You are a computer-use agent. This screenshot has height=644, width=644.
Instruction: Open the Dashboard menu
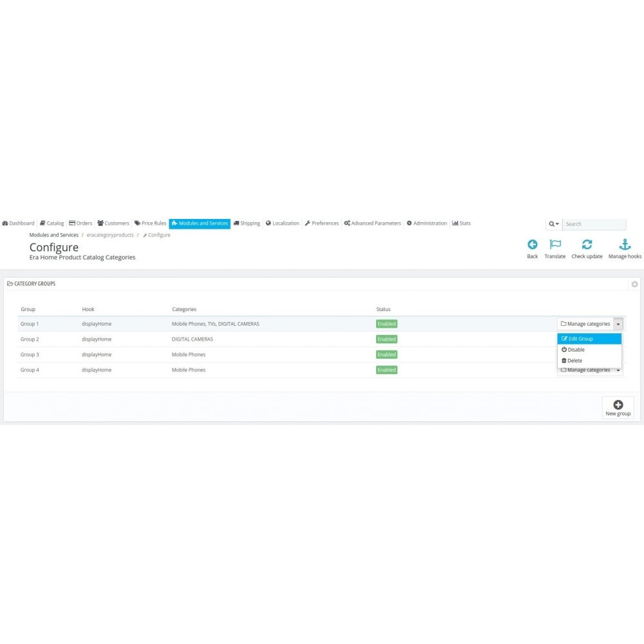(19, 223)
